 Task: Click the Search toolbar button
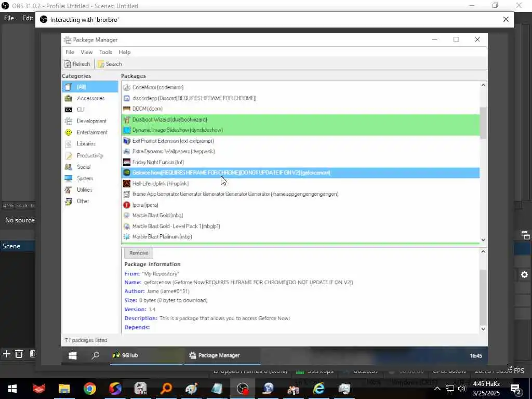tap(110, 64)
